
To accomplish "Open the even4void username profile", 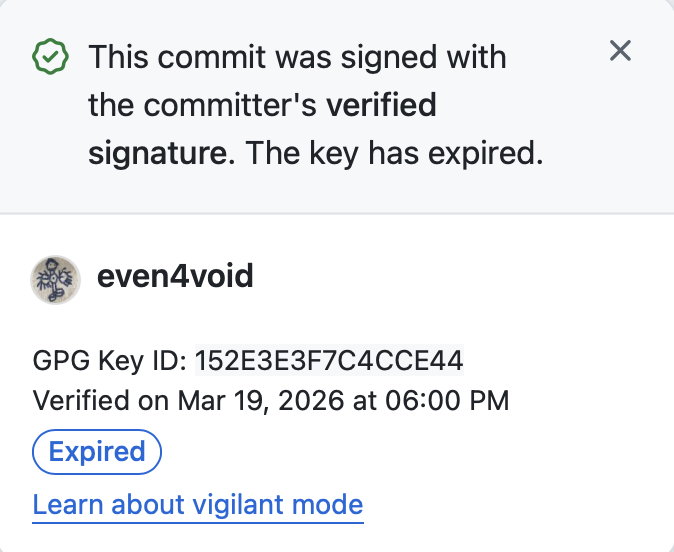I will pyautogui.click(x=175, y=277).
